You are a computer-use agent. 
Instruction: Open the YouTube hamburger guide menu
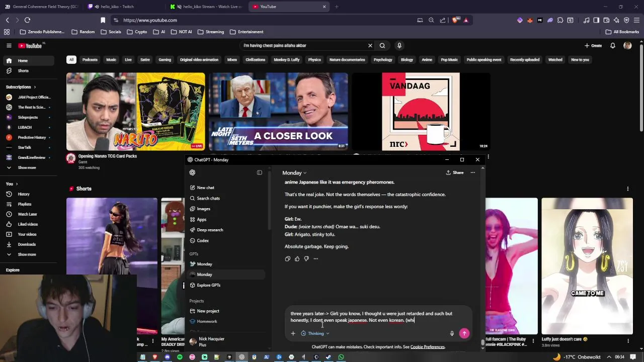(9, 46)
